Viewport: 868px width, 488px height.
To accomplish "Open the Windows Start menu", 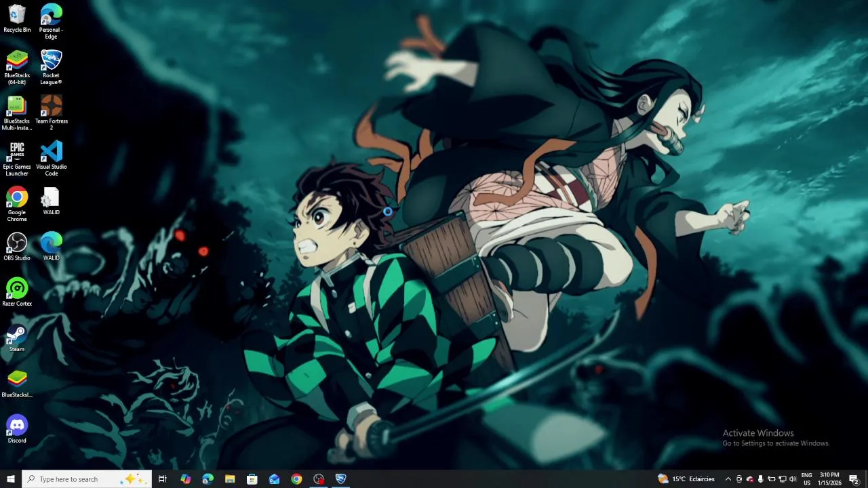I will (x=11, y=479).
